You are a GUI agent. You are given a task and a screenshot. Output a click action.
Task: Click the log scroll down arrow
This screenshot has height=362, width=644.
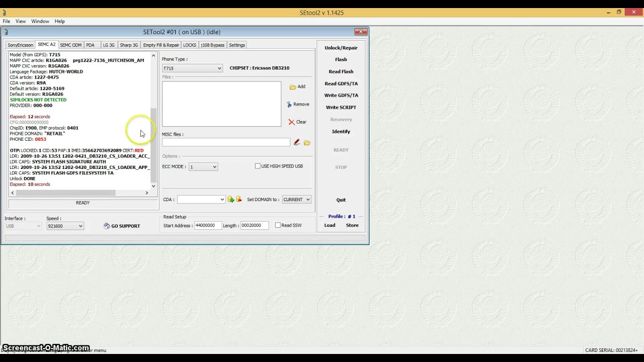click(154, 186)
